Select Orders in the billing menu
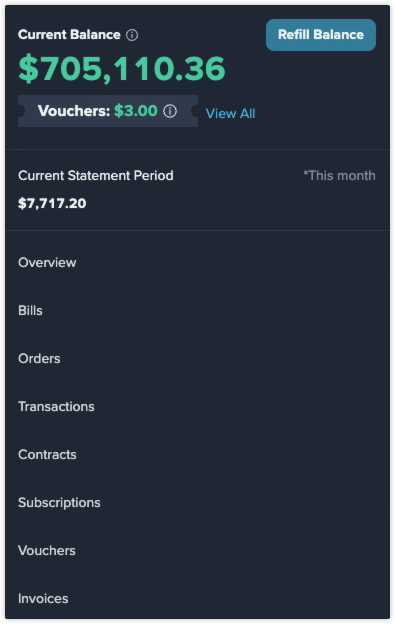This screenshot has width=395, height=624. pos(39,359)
